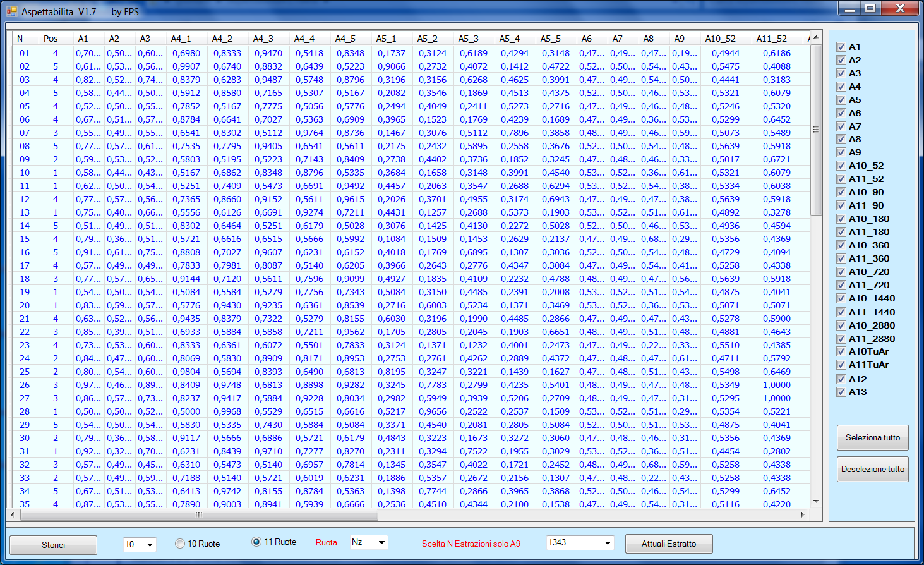Click the table's scroll up arrow

click(816, 37)
